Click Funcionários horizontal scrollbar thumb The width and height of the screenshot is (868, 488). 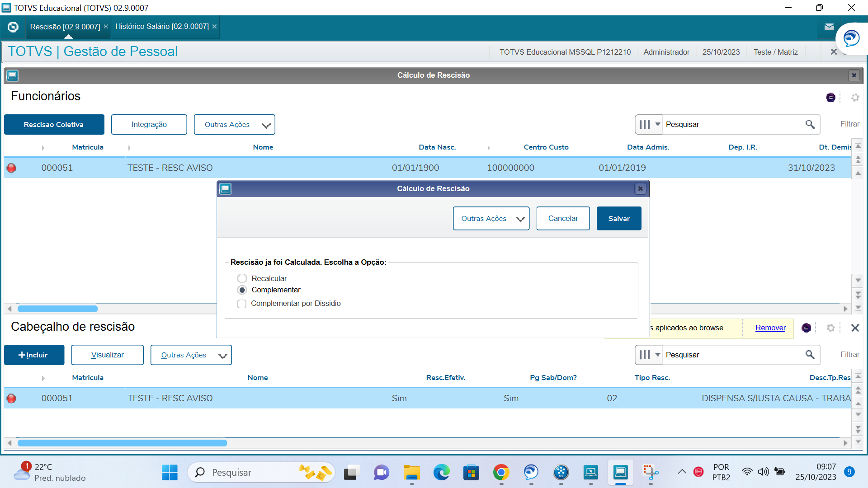[57, 309]
